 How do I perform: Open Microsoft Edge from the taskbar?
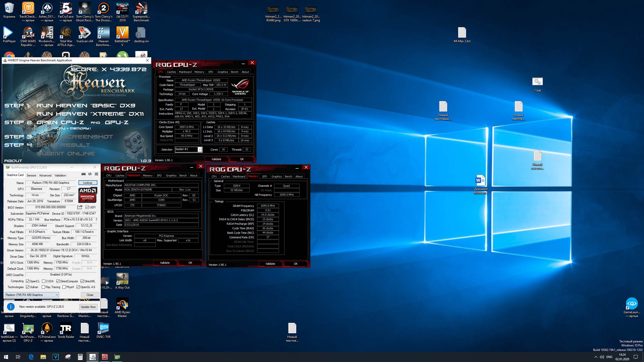[x=31, y=357]
